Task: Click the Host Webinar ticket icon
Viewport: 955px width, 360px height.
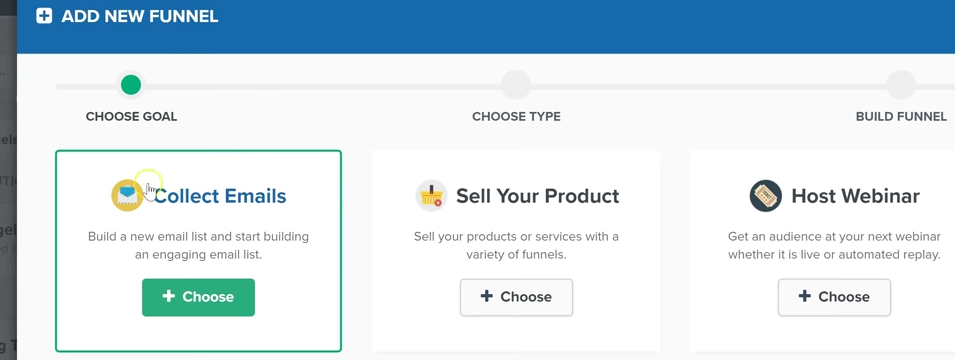Action: tap(766, 196)
